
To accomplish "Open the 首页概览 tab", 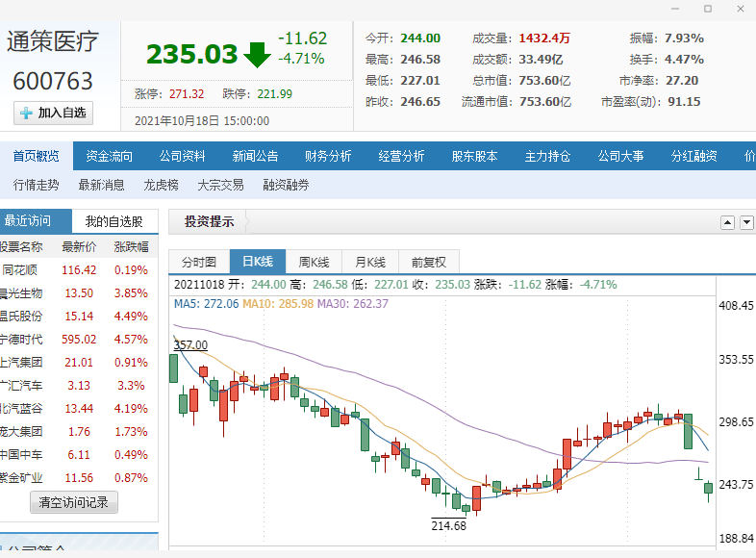I will (37, 156).
